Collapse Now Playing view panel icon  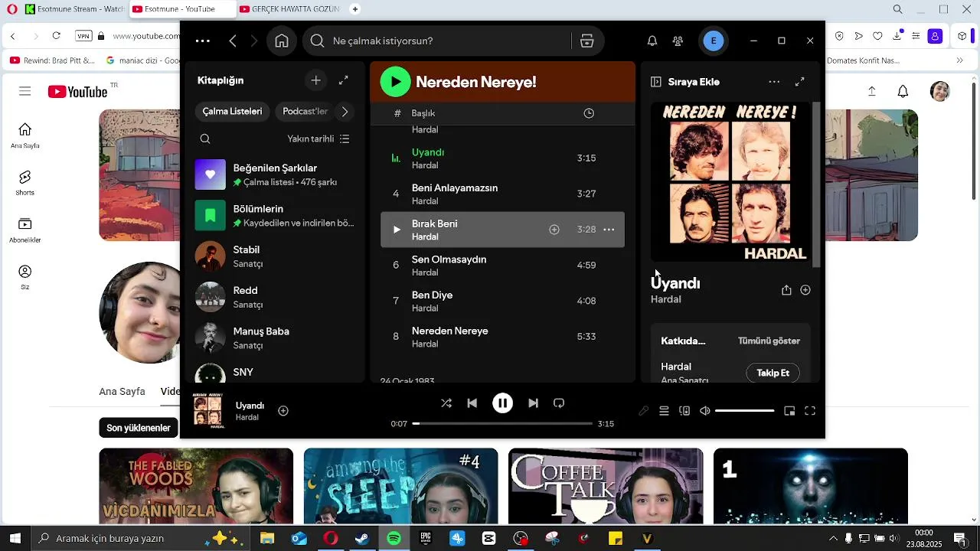[x=656, y=82]
